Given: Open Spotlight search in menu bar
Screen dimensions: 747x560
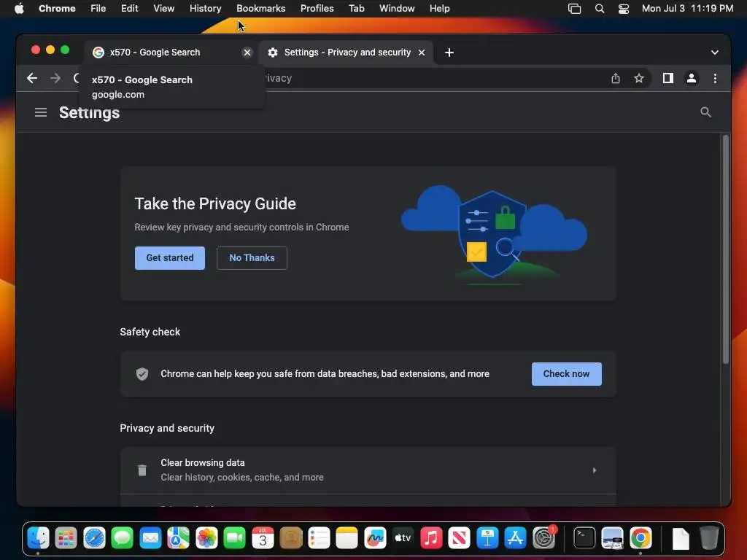Looking at the screenshot, I should 600,9.
